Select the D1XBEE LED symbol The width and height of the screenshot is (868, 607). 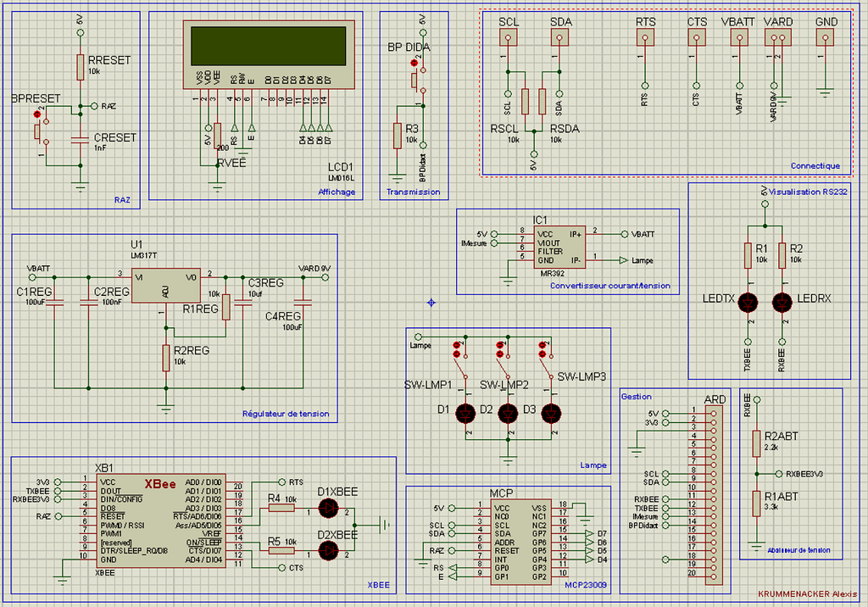tap(328, 508)
